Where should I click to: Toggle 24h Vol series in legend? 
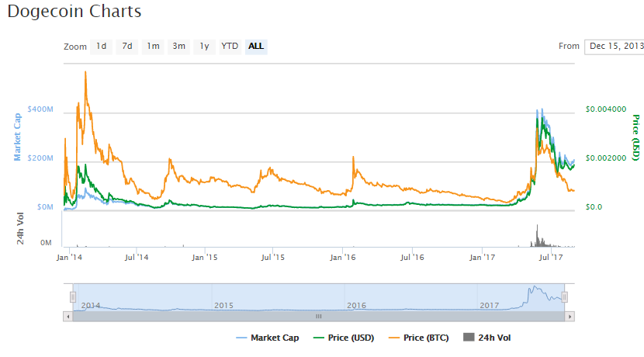coord(486,338)
